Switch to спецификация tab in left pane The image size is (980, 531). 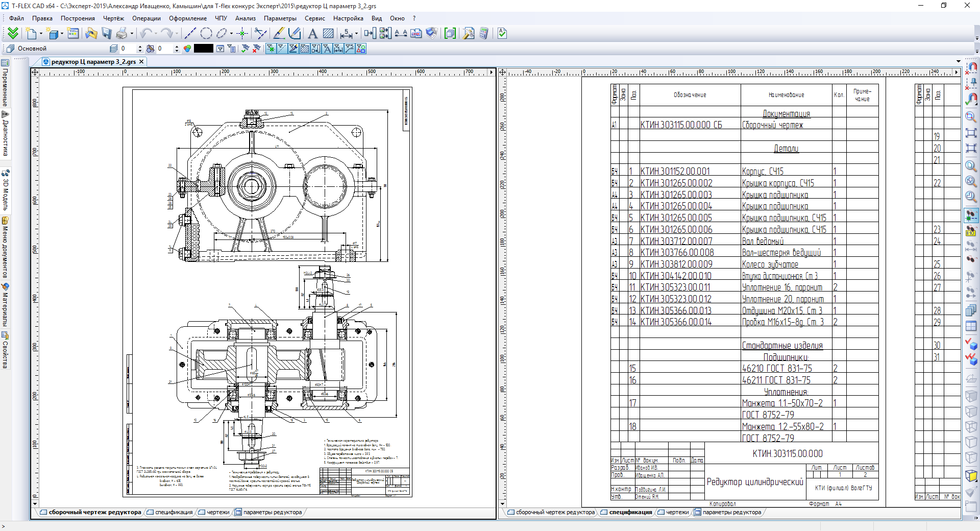174,512
